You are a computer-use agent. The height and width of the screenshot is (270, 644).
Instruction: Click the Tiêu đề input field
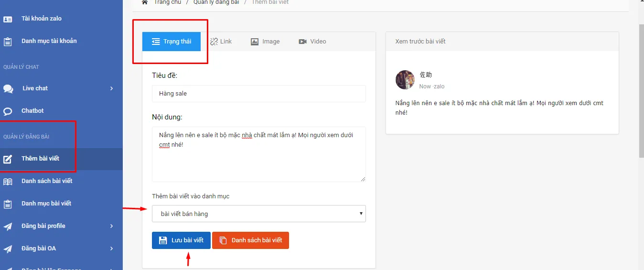click(x=258, y=94)
